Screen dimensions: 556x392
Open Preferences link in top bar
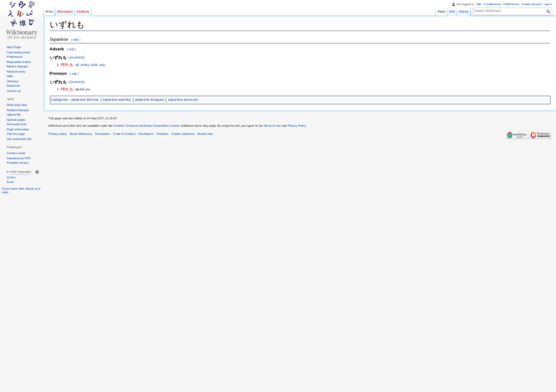(511, 4)
